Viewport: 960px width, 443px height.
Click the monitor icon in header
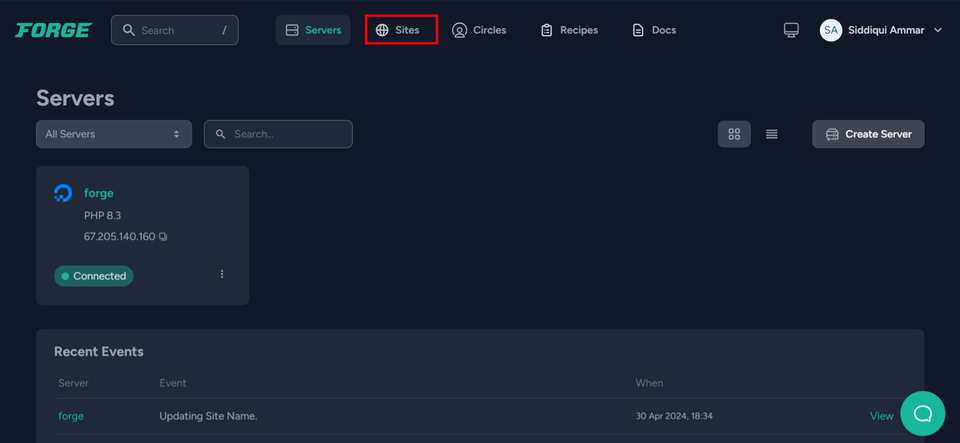click(x=791, y=30)
